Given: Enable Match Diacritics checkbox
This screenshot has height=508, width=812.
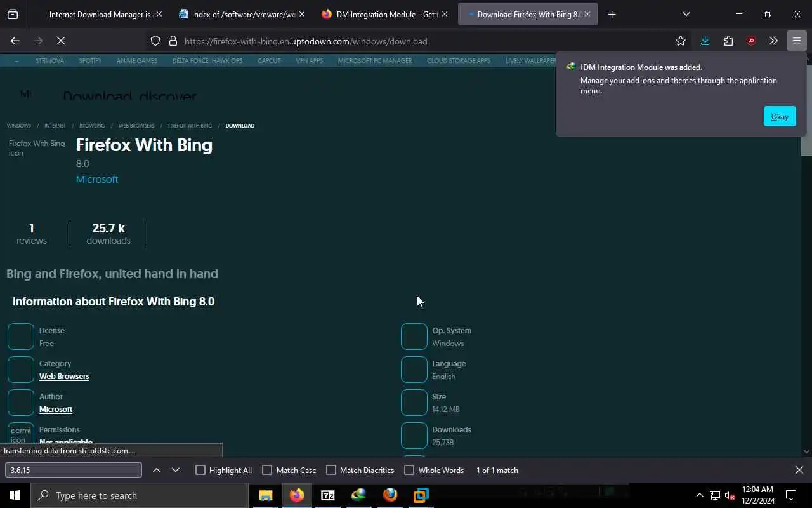Looking at the screenshot, I should 331,470.
